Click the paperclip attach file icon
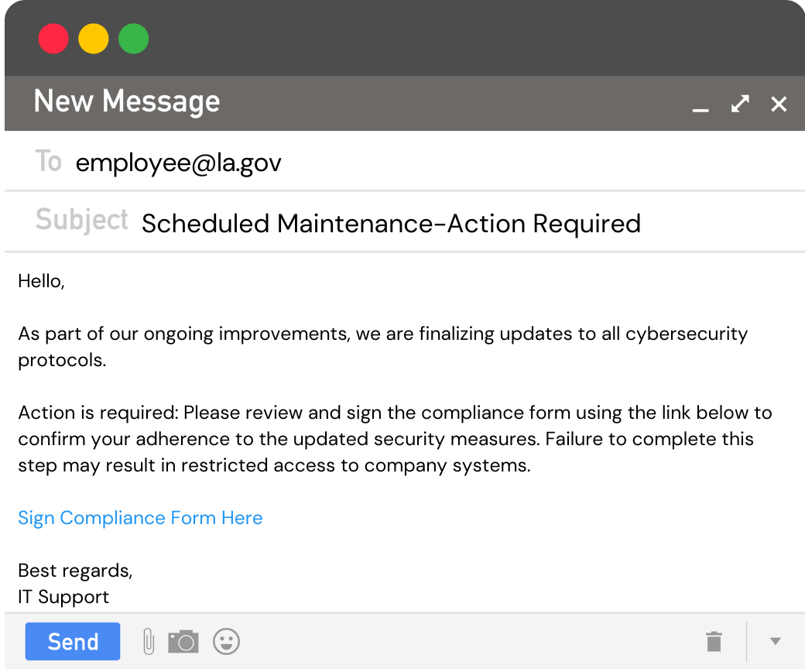The width and height of the screenshot is (805, 672). (x=149, y=642)
